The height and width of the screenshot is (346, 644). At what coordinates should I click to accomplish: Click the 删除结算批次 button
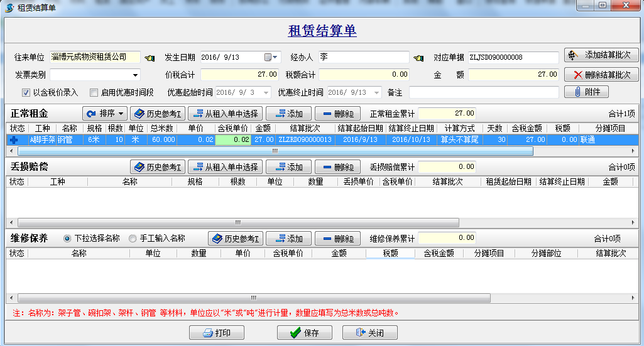pyautogui.click(x=601, y=75)
